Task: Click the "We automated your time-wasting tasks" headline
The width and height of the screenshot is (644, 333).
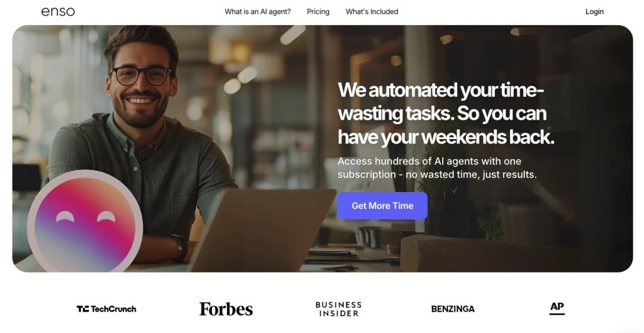Action: click(x=446, y=113)
